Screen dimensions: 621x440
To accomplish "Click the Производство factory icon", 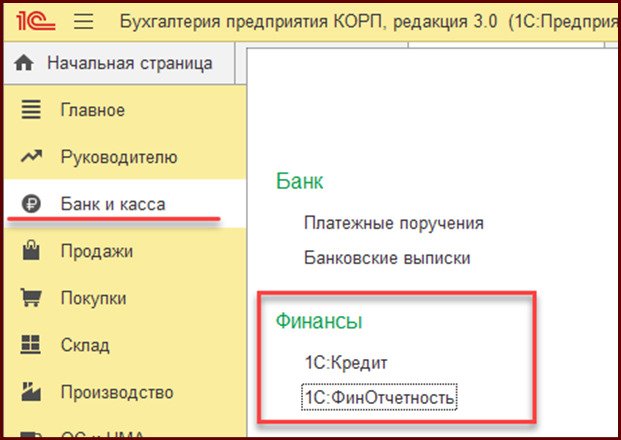I will (x=32, y=392).
